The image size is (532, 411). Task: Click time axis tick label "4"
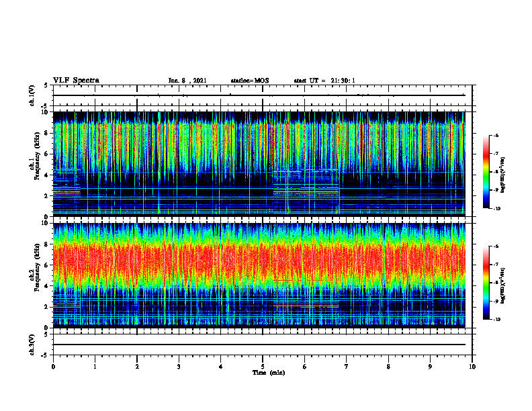[x=220, y=367]
